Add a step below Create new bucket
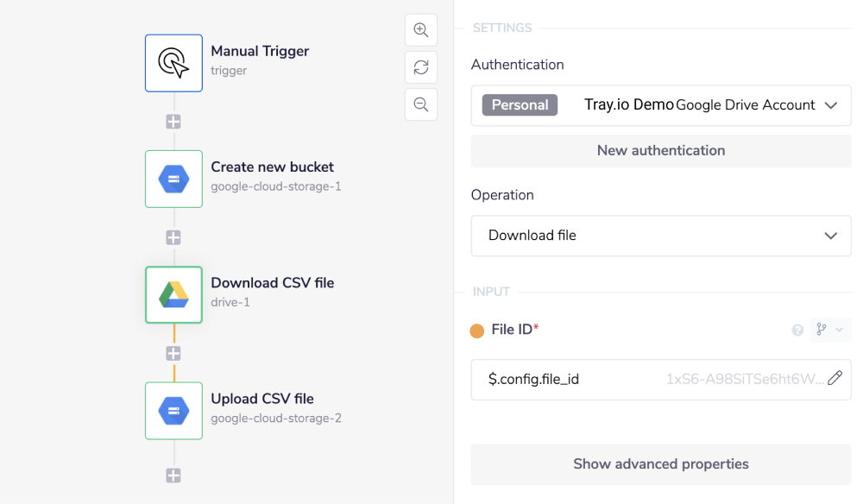 coord(173,237)
